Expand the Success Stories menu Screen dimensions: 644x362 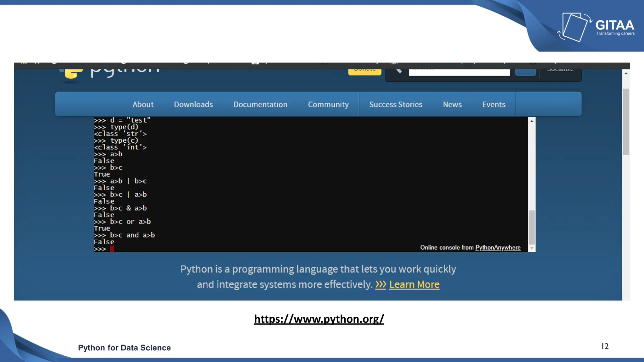pos(396,104)
